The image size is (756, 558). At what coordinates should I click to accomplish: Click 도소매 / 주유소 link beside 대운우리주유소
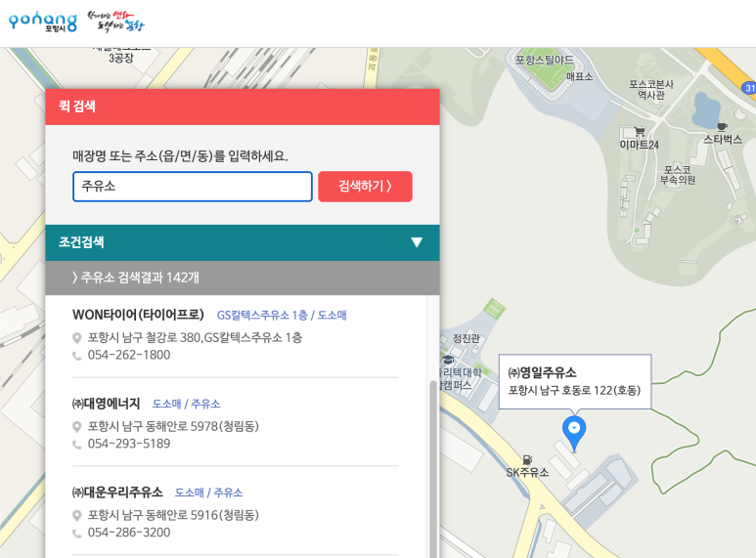pos(208,493)
